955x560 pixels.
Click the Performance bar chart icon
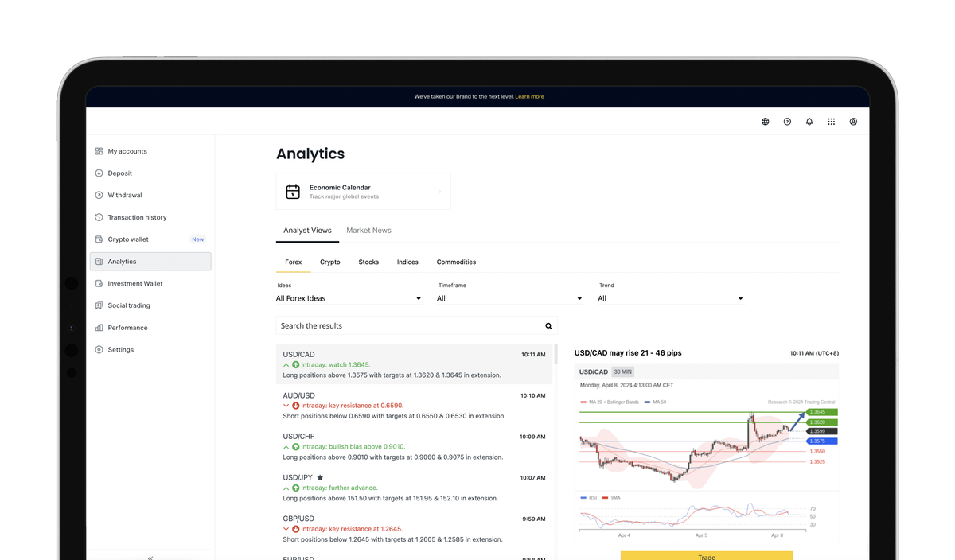99,328
